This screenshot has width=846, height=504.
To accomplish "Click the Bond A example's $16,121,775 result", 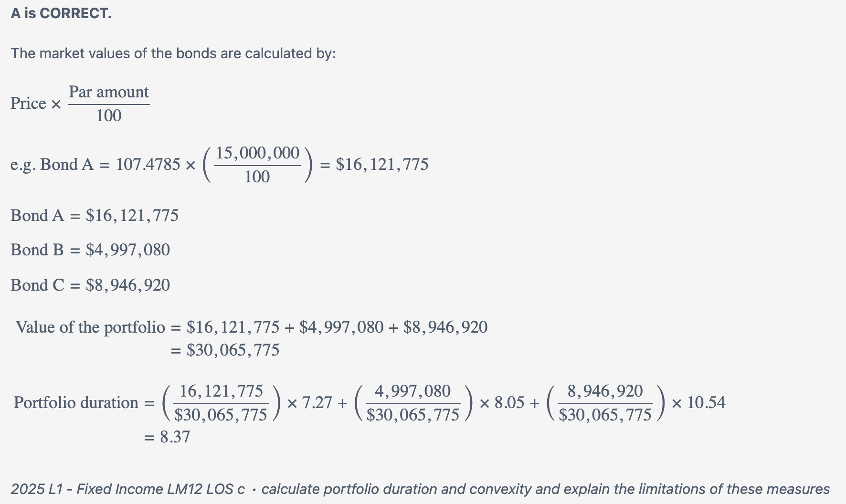I will (382, 165).
